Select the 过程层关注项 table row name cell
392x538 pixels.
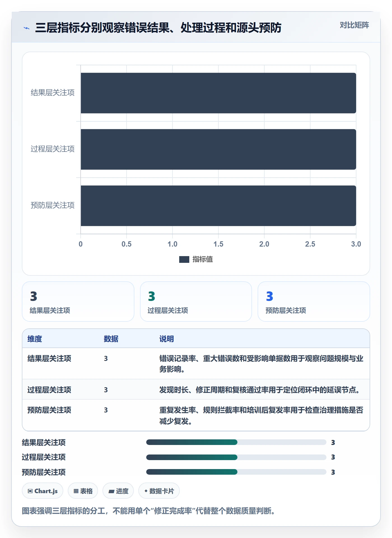(49, 390)
